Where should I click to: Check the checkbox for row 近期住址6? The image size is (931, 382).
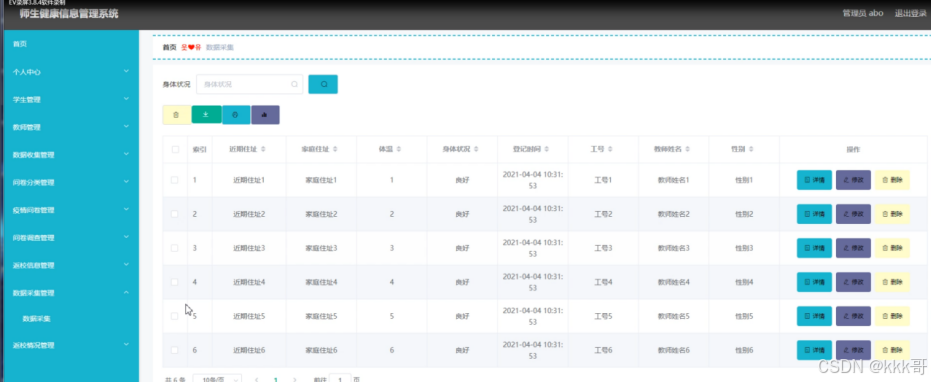(x=175, y=351)
